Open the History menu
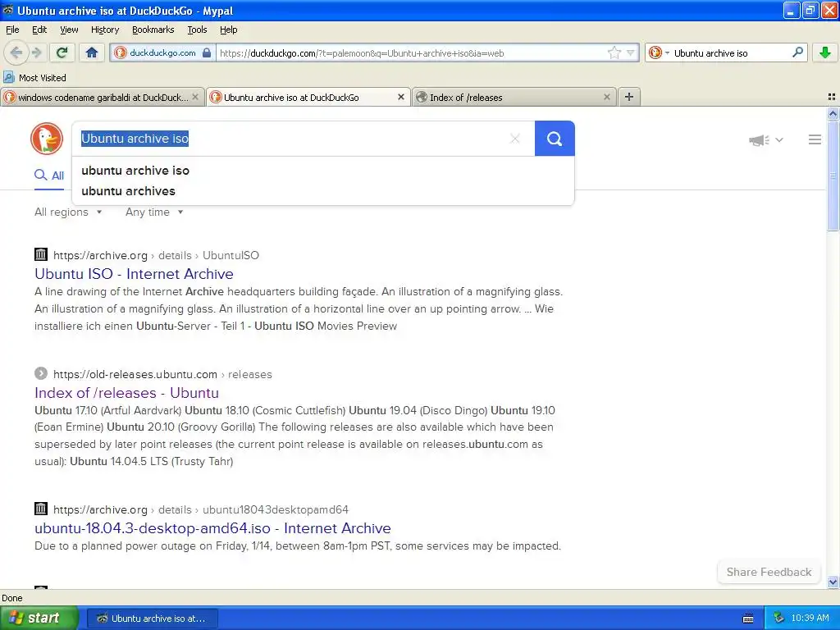This screenshot has height=630, width=840. coord(104,30)
